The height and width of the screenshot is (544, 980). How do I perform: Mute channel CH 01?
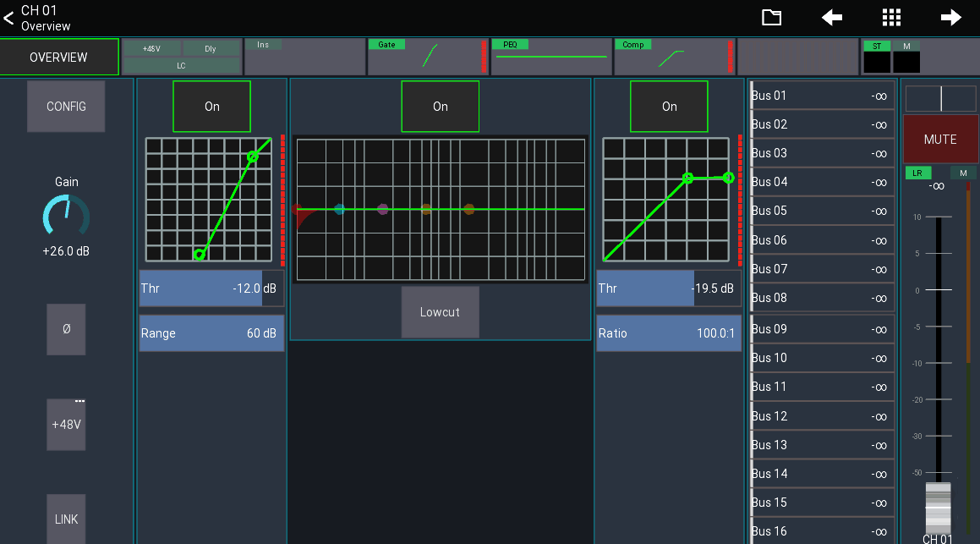coord(940,140)
